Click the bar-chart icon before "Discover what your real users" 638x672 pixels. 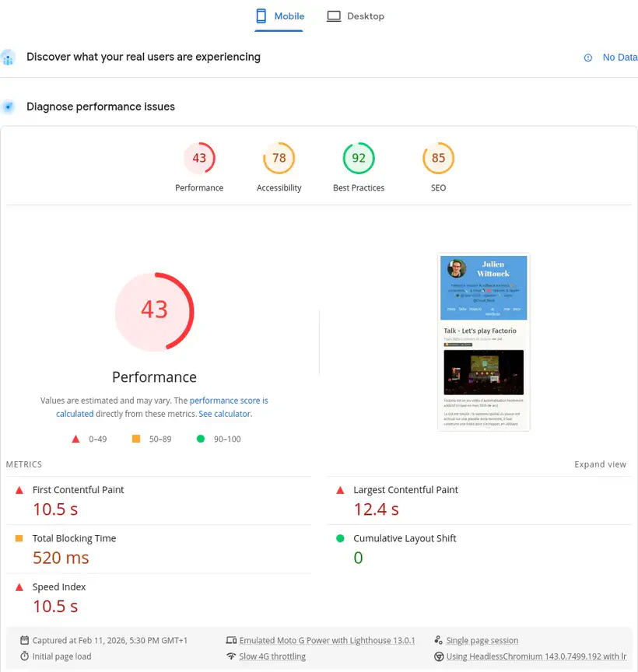tap(9, 57)
